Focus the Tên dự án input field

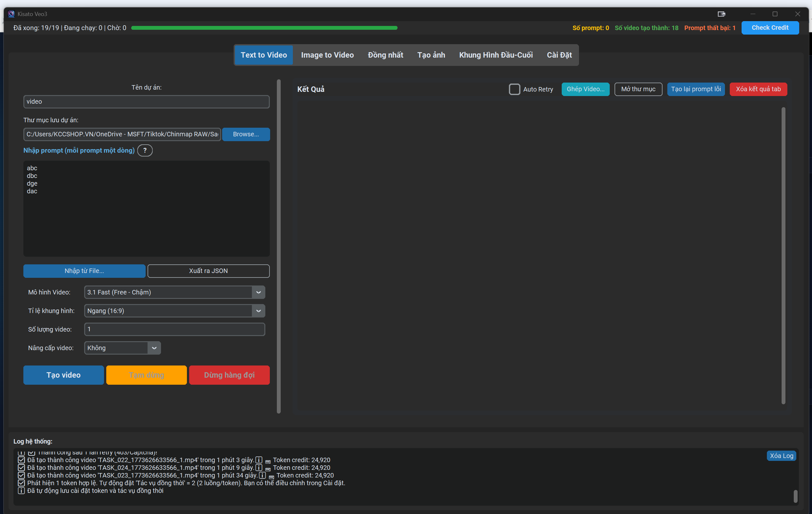146,102
